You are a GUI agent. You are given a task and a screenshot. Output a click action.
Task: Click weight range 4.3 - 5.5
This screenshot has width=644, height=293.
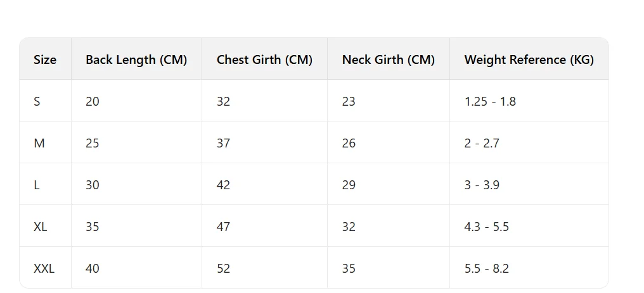point(486,227)
